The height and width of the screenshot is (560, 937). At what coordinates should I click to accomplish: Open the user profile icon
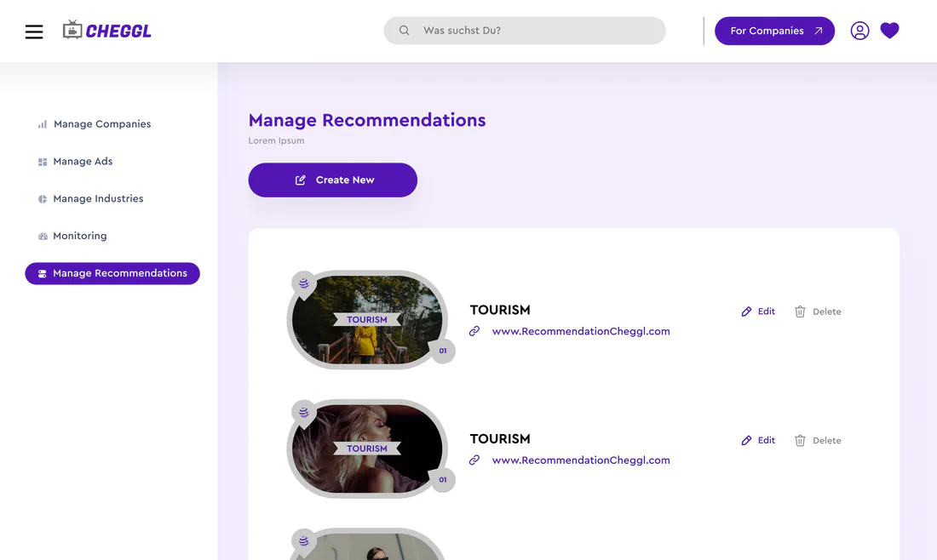[x=859, y=31]
